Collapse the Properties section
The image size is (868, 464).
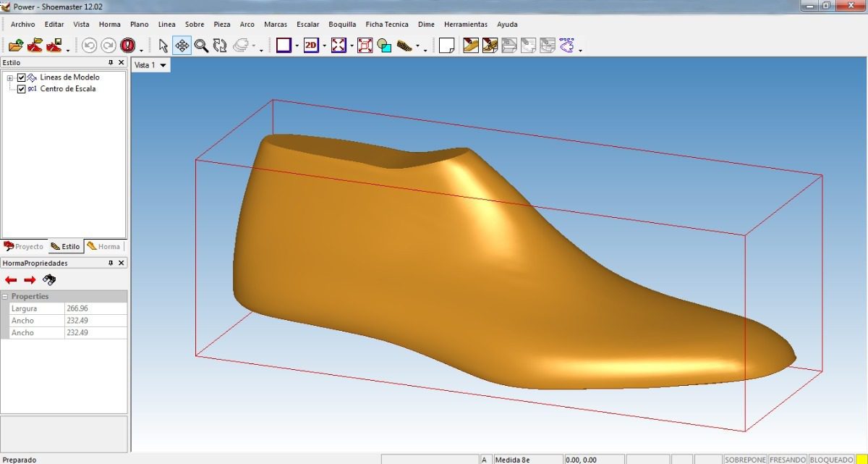pos(5,297)
